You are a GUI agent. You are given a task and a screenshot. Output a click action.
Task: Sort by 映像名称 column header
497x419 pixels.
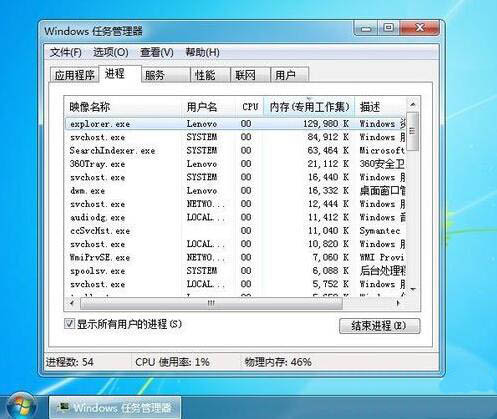tap(123, 107)
